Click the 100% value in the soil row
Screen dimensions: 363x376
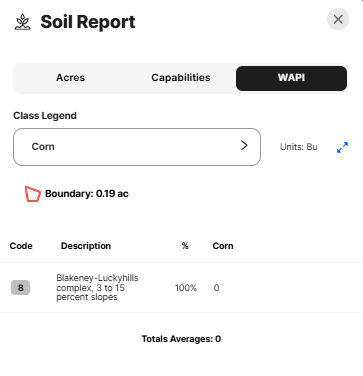point(186,288)
